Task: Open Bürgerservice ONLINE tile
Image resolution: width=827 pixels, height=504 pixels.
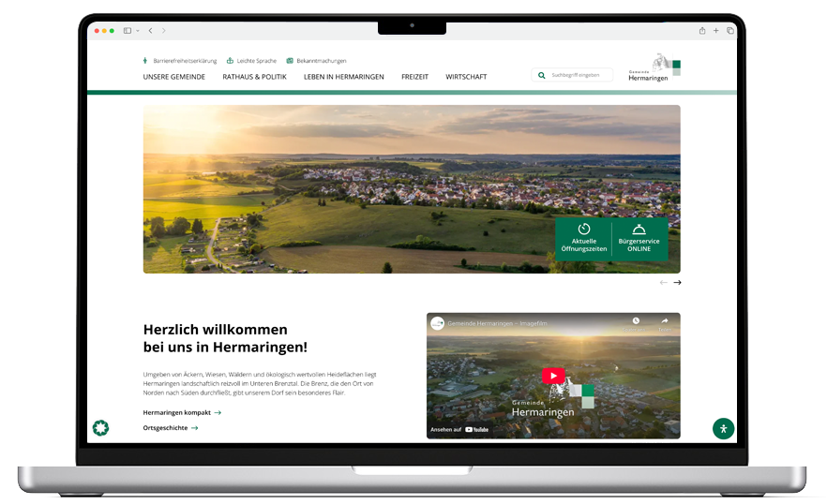Action: tap(639, 239)
